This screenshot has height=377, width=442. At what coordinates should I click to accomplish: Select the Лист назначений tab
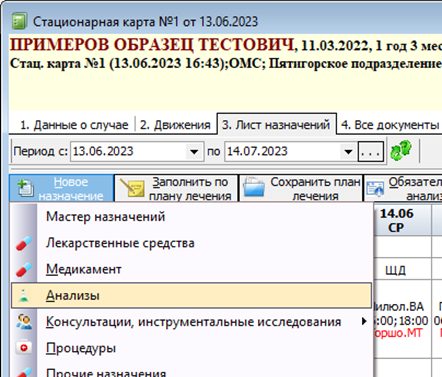point(276,125)
